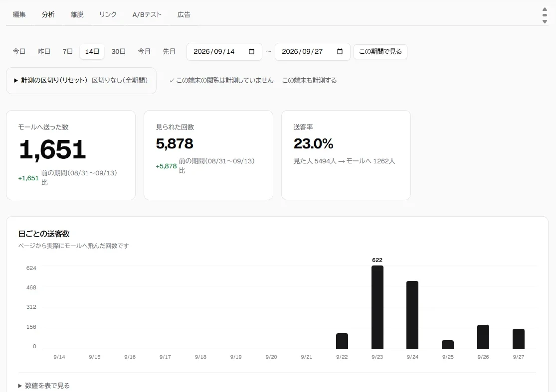Select the 30日 range
Viewport: 556px width, 392px height.
click(x=119, y=51)
